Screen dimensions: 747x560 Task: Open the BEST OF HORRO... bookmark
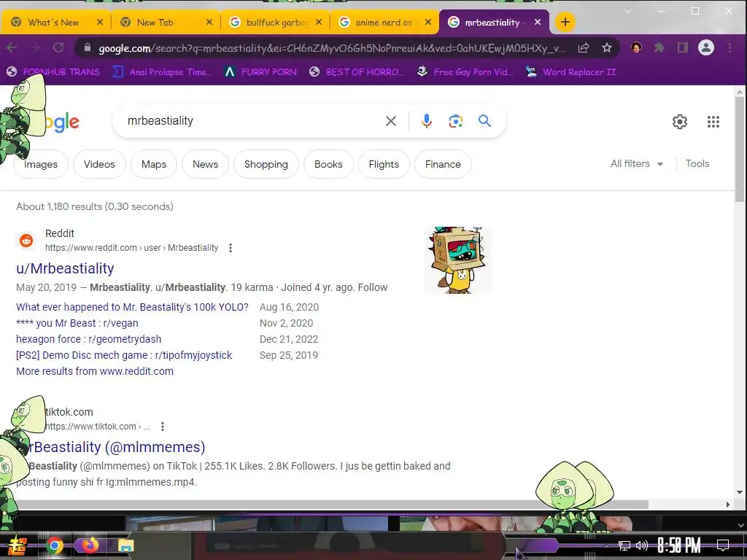(x=357, y=72)
